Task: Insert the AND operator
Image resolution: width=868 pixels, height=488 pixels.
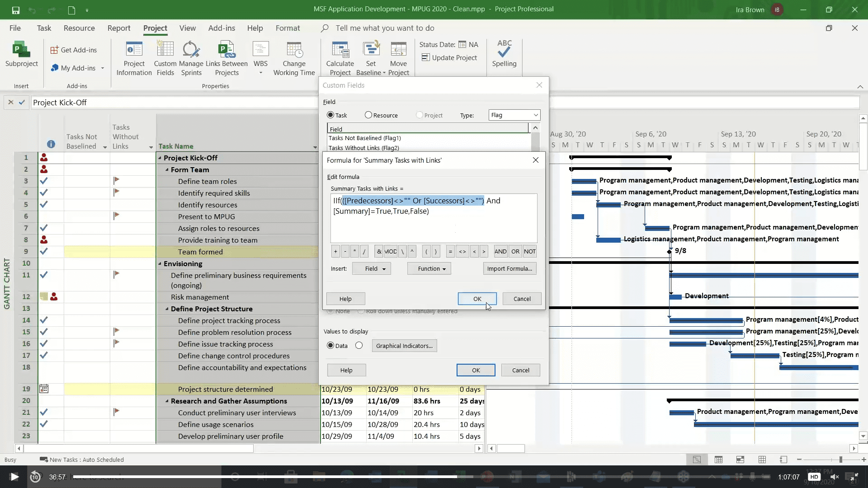Action: [500, 252]
